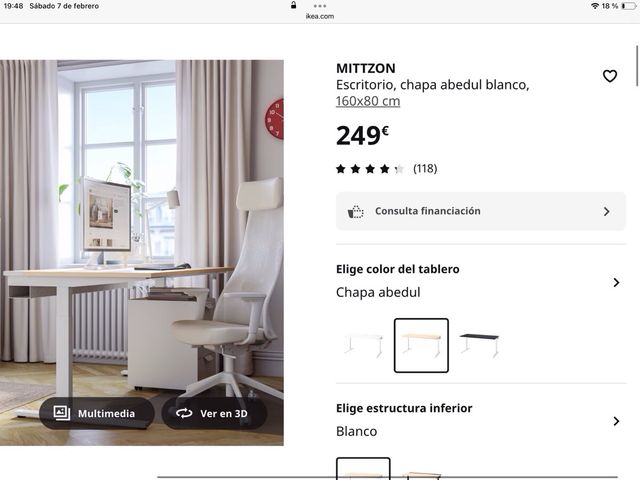640x480 pixels.
Task: Tap the Wi-Fi status icon
Action: point(595,6)
